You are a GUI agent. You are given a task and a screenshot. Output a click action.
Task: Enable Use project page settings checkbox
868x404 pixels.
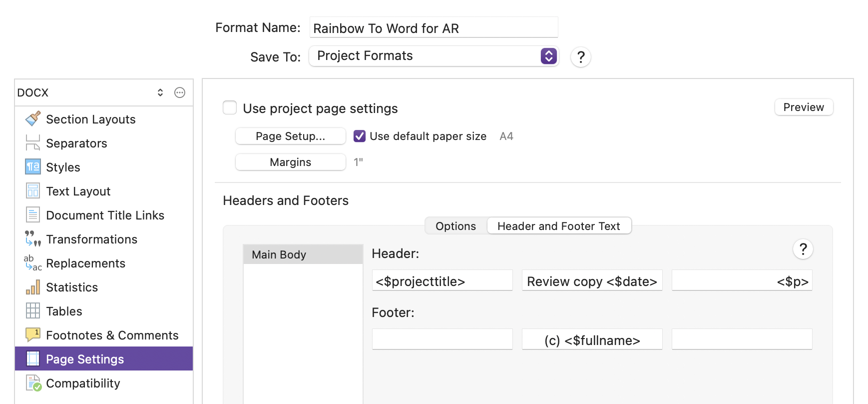pos(230,107)
